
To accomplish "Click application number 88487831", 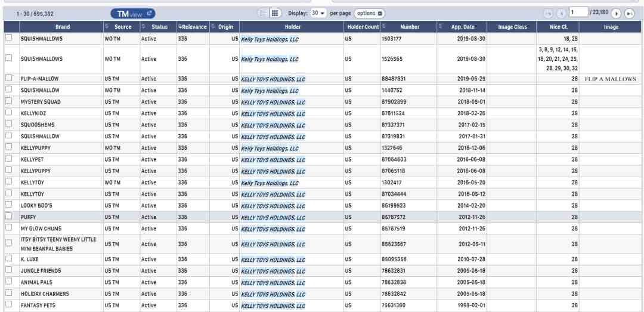I will [394, 79].
